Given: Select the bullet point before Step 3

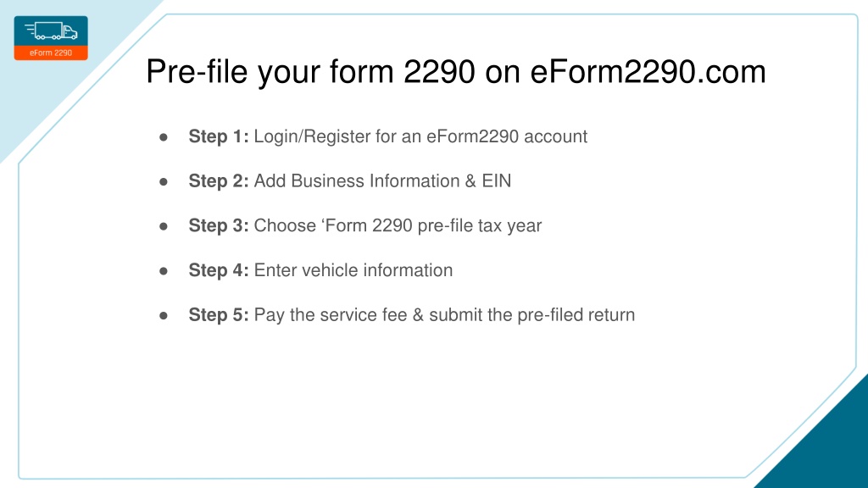Looking at the screenshot, I should 164,226.
